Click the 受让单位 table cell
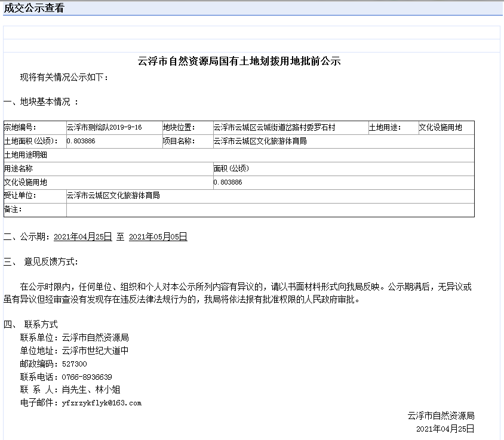The image size is (504, 440). coord(24,196)
